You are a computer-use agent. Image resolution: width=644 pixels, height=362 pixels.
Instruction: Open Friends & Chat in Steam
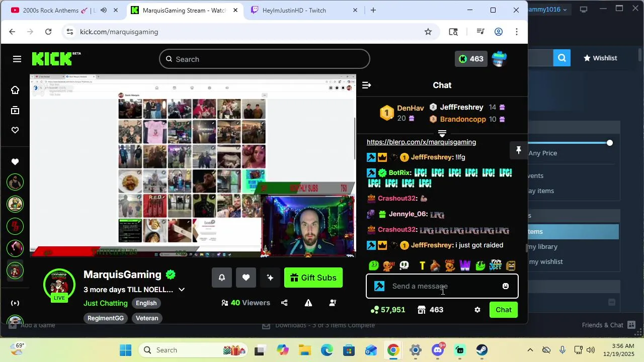[x=609, y=325]
